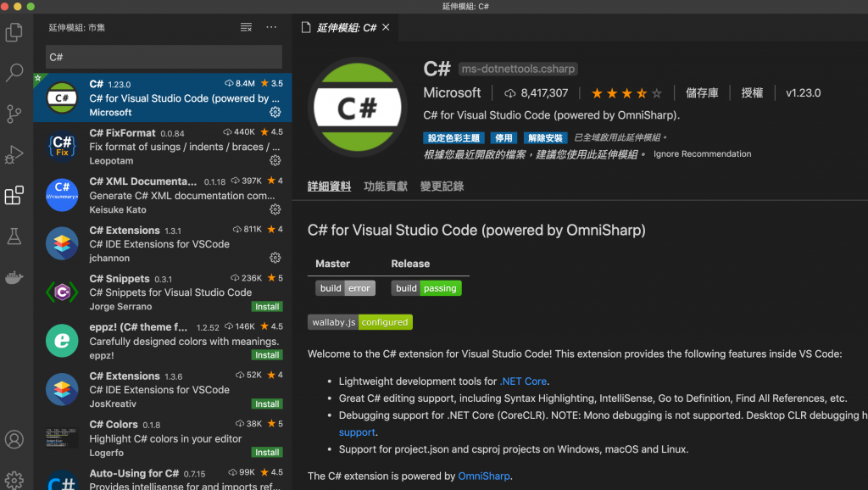Open the 儲存庫 repository link
Viewport: 868px width, 490px height.
[702, 93]
